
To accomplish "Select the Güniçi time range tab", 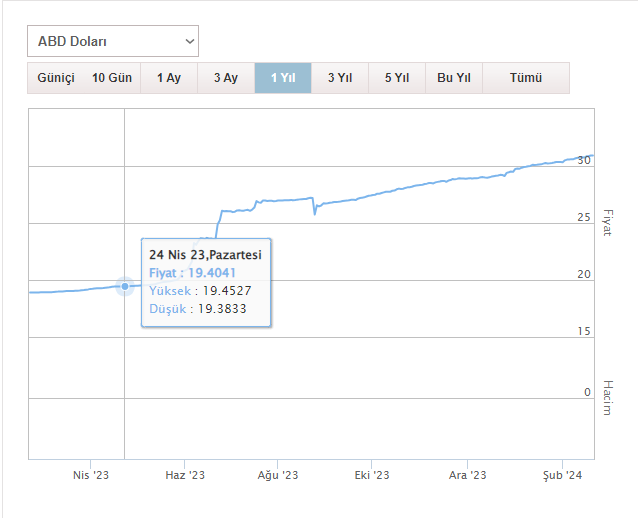I will click(x=56, y=78).
